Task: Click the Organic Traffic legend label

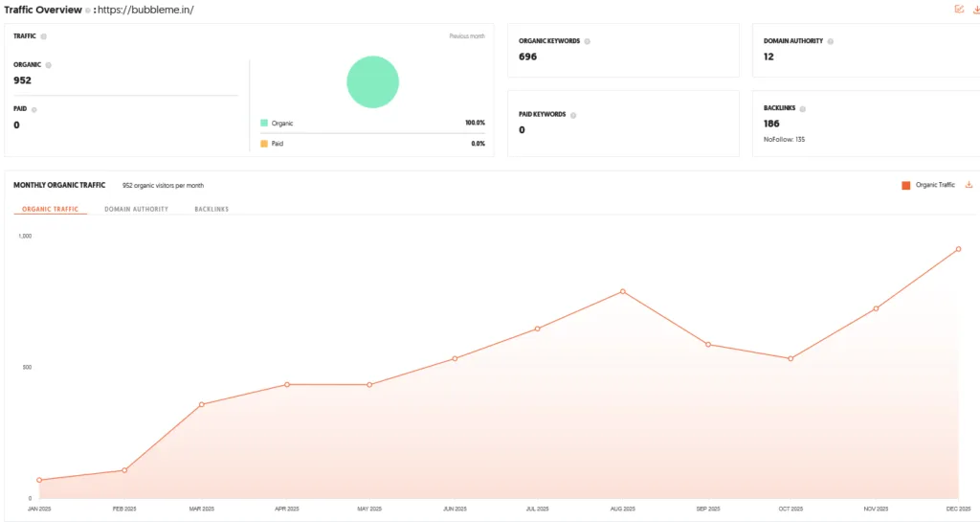Action: [x=935, y=185]
